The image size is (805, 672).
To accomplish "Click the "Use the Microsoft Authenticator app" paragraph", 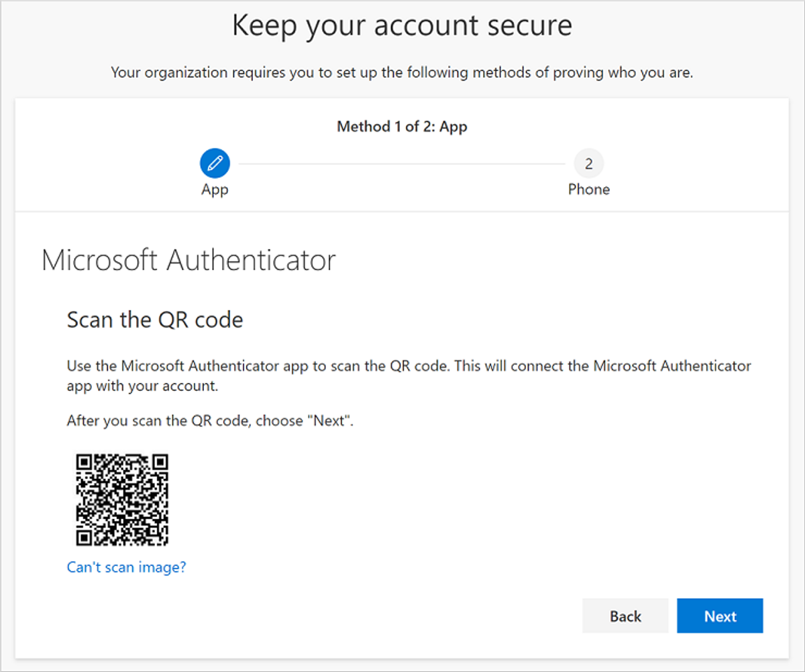I will click(x=409, y=376).
